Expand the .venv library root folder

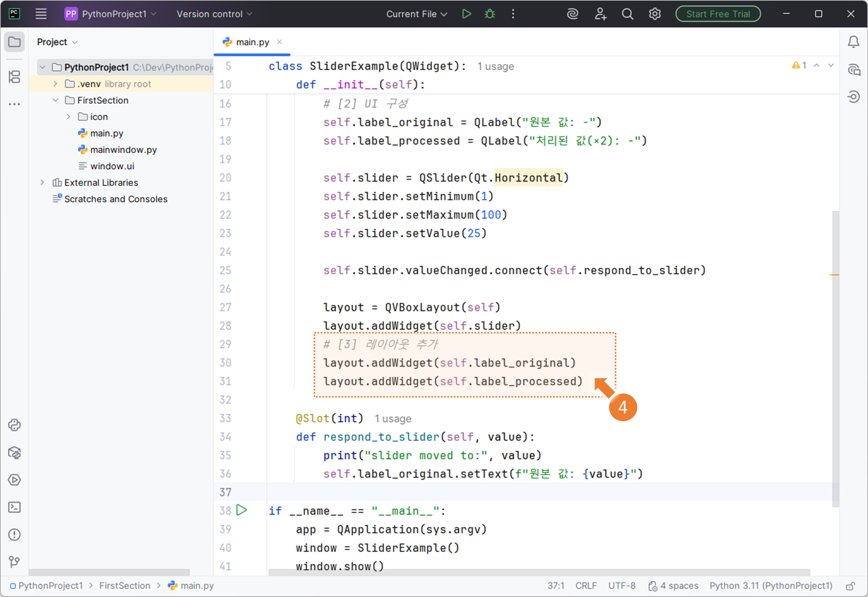coord(56,84)
